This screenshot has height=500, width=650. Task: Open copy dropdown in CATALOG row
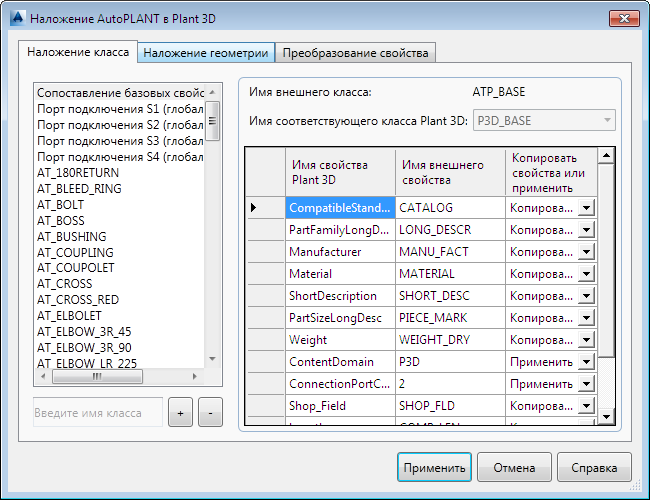pos(587,208)
